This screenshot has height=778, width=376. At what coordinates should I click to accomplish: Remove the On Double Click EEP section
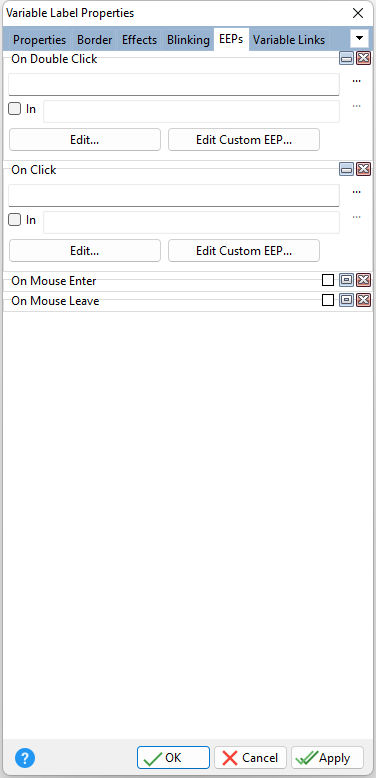point(364,59)
